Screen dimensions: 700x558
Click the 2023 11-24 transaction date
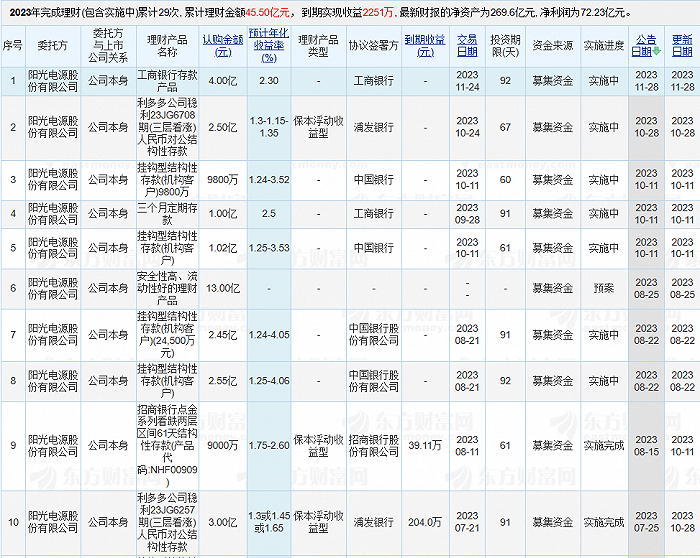click(467, 81)
